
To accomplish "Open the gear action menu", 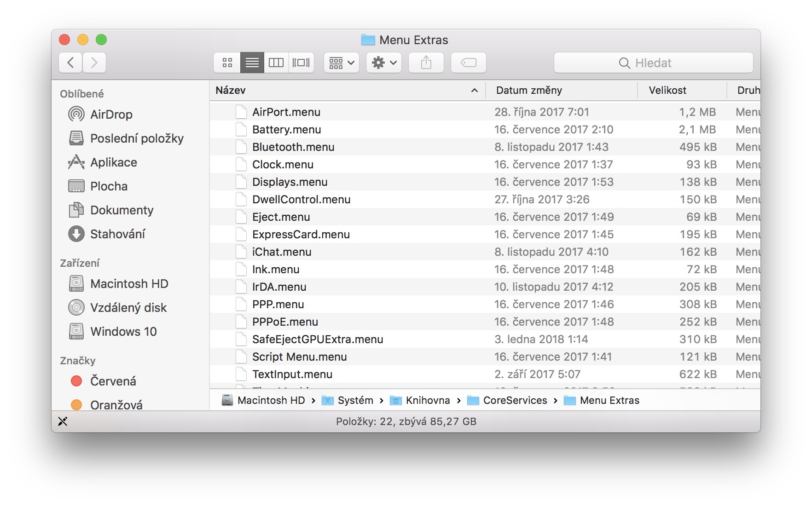I will (x=383, y=63).
